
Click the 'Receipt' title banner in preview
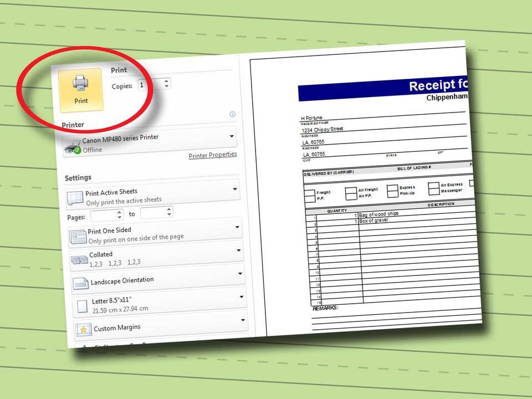pos(383,89)
